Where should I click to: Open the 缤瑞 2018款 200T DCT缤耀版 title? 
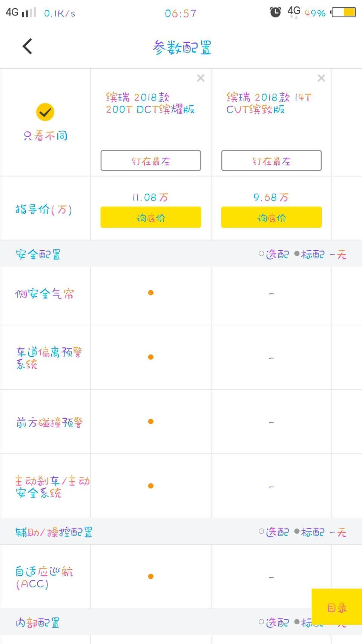(150, 103)
